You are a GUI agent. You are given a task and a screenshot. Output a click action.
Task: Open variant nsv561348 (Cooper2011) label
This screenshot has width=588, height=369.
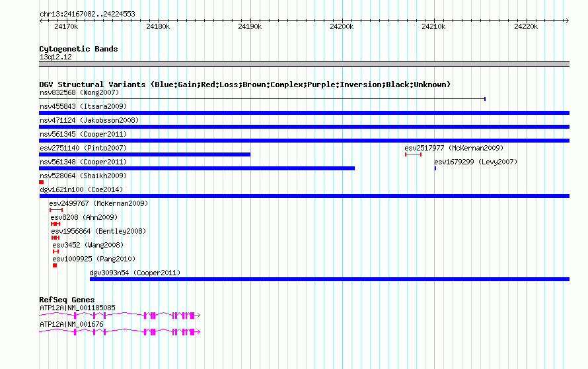coord(83,162)
